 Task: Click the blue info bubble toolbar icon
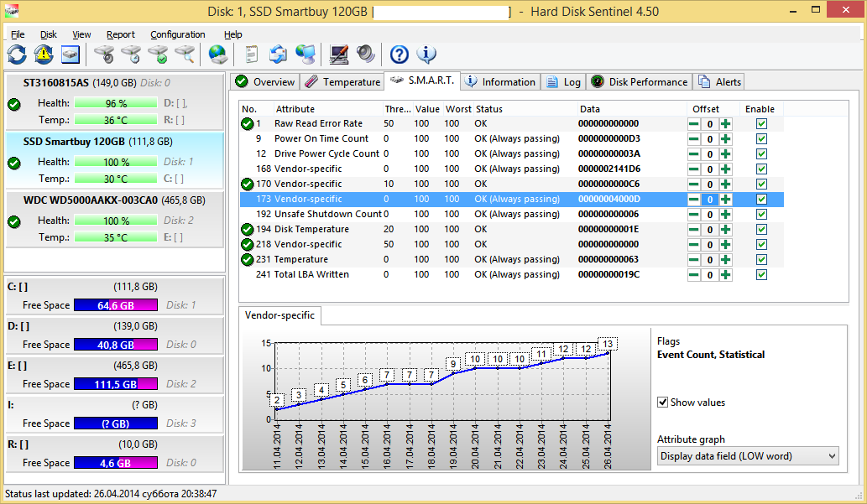coord(426,55)
